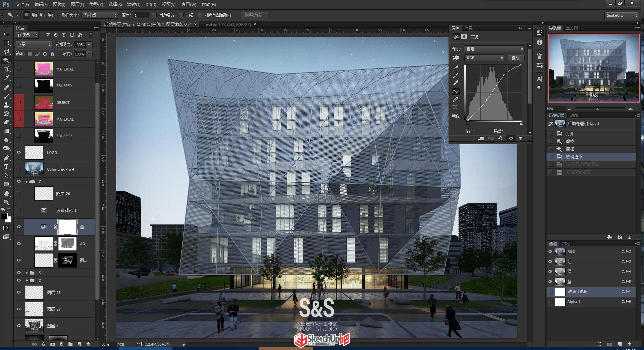
Task: Click the foreground color swatch
Action: click(x=4, y=216)
